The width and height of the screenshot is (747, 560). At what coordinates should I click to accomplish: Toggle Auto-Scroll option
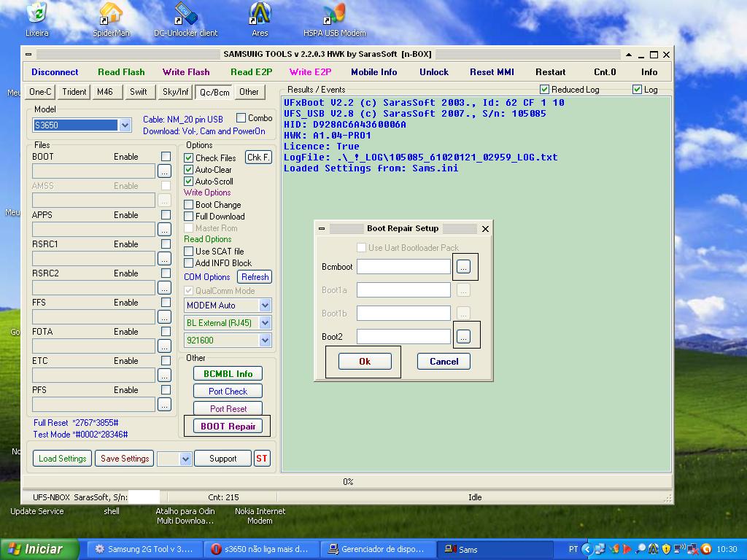tap(189, 181)
